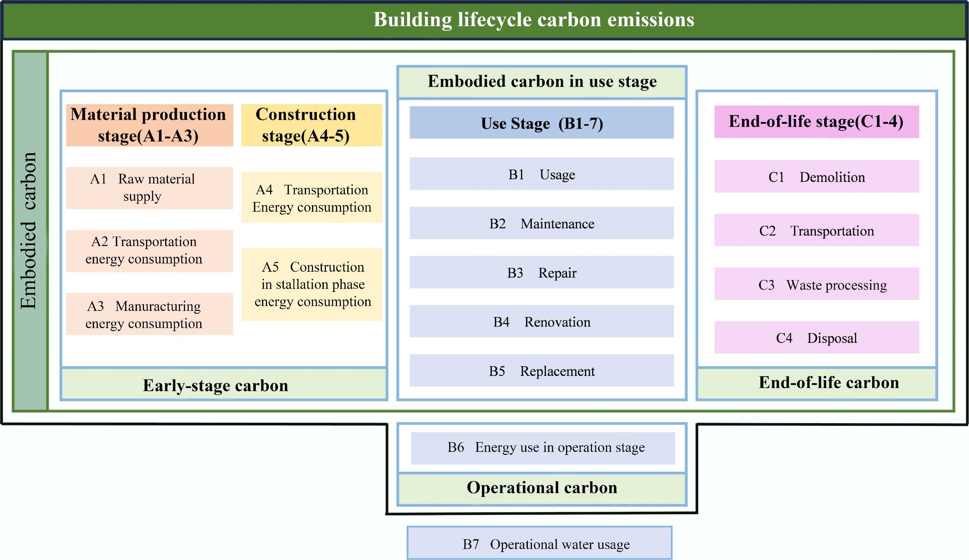Click the A3 Manufacturing energy consumption box
969x560 pixels.
(x=149, y=314)
